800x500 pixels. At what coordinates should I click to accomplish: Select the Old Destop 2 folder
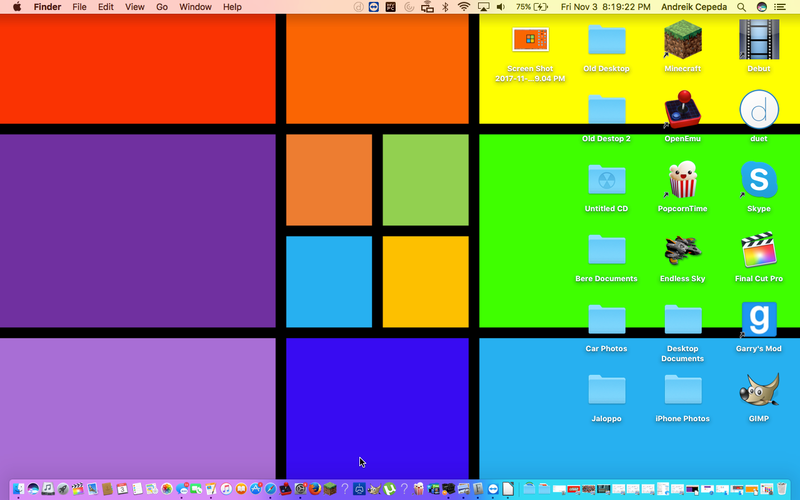click(x=607, y=110)
